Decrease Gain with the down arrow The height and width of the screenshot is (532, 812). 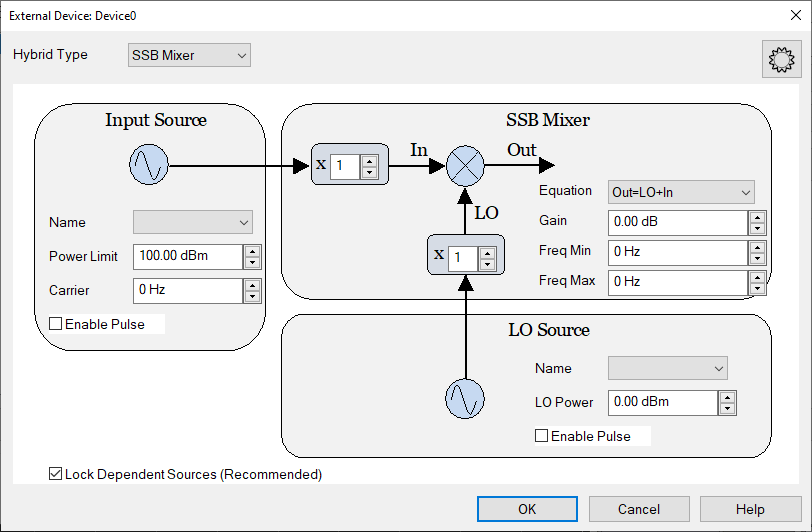[x=757, y=228]
